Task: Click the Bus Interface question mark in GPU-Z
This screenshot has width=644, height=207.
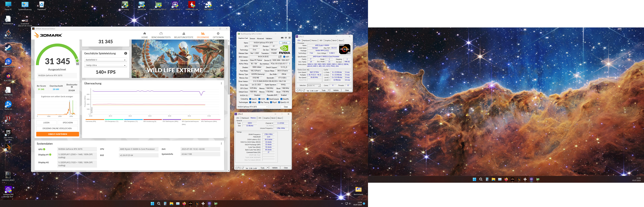Action: coord(290,64)
